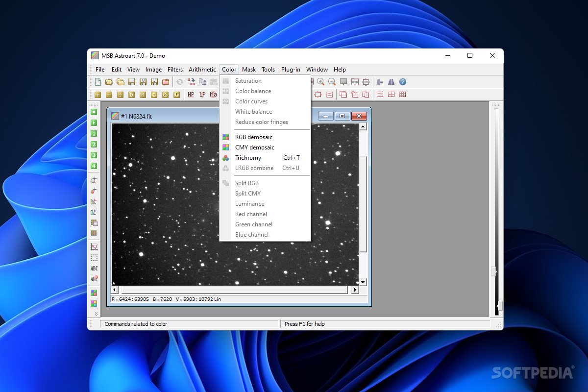Open the Image menu
The width and height of the screenshot is (588, 392).
[x=153, y=70]
